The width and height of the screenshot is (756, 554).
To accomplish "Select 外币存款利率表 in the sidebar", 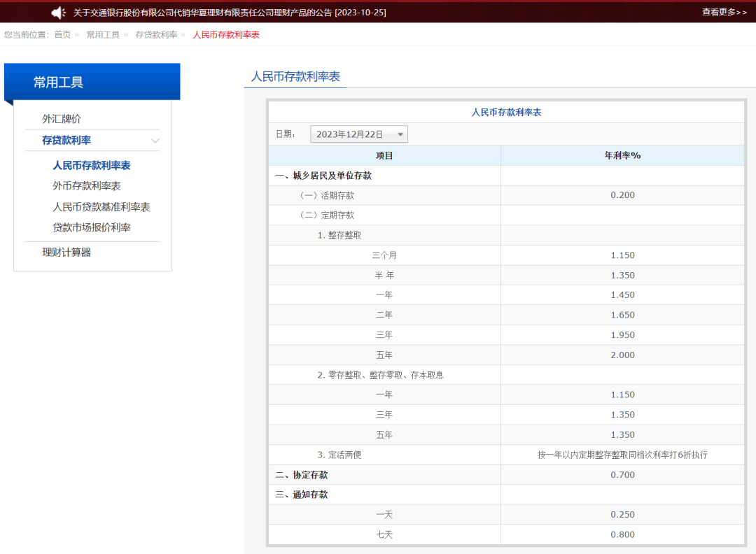I will point(86,185).
